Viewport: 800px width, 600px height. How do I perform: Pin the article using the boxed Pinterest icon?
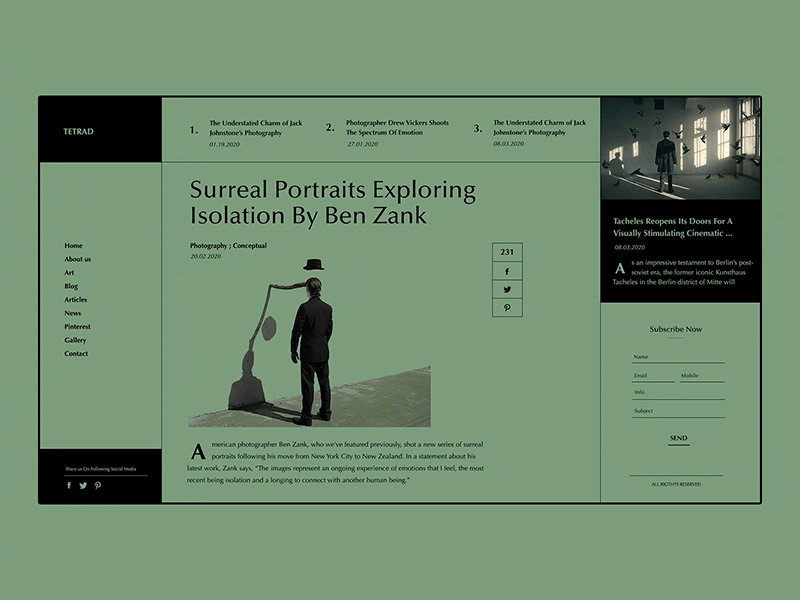click(507, 308)
